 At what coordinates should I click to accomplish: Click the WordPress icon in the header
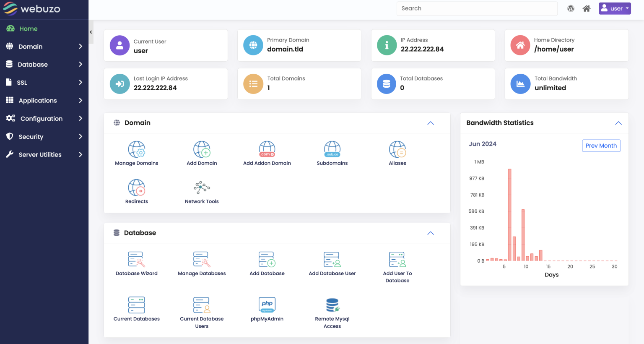571,8
